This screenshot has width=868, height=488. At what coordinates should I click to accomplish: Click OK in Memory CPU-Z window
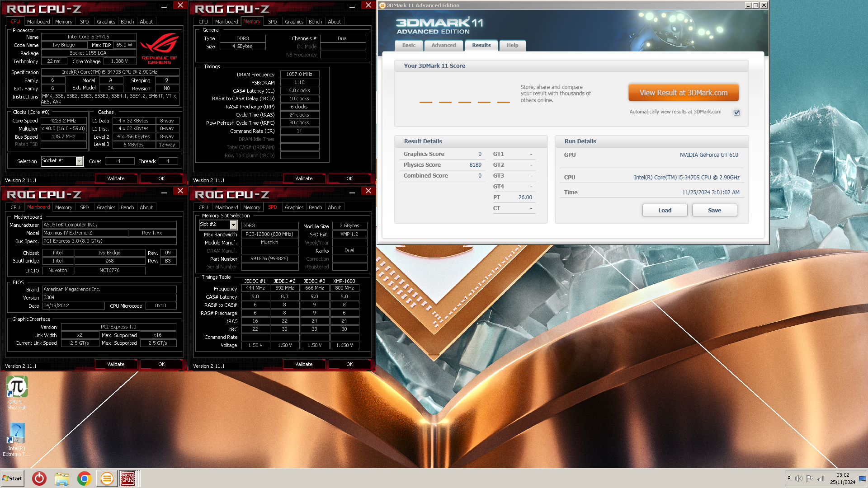(x=349, y=178)
